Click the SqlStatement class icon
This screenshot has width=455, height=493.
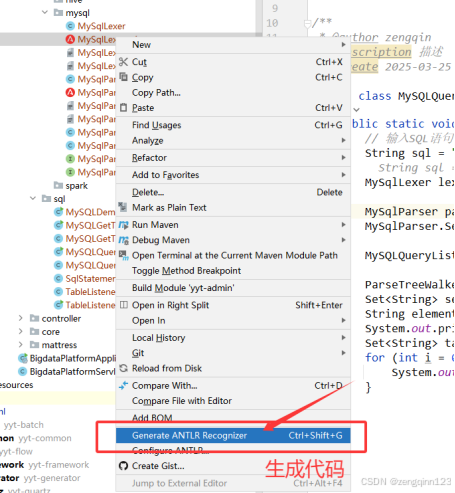click(58, 278)
